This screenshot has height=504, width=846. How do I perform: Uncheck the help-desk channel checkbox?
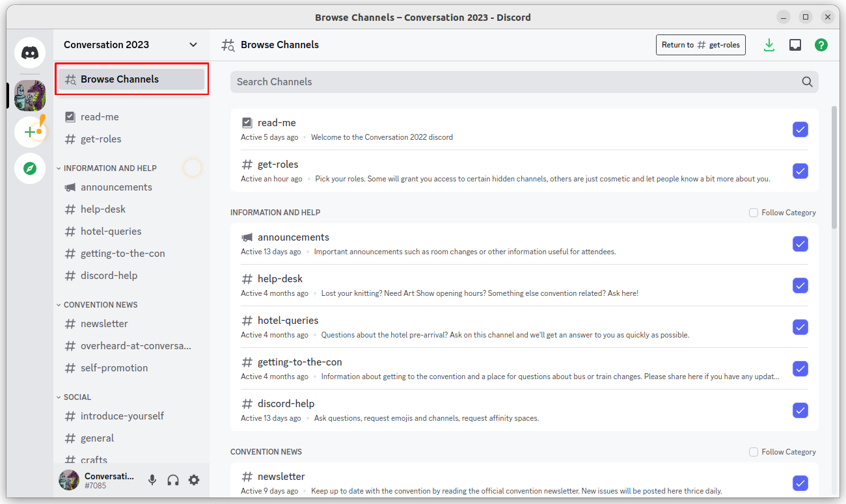click(x=800, y=285)
